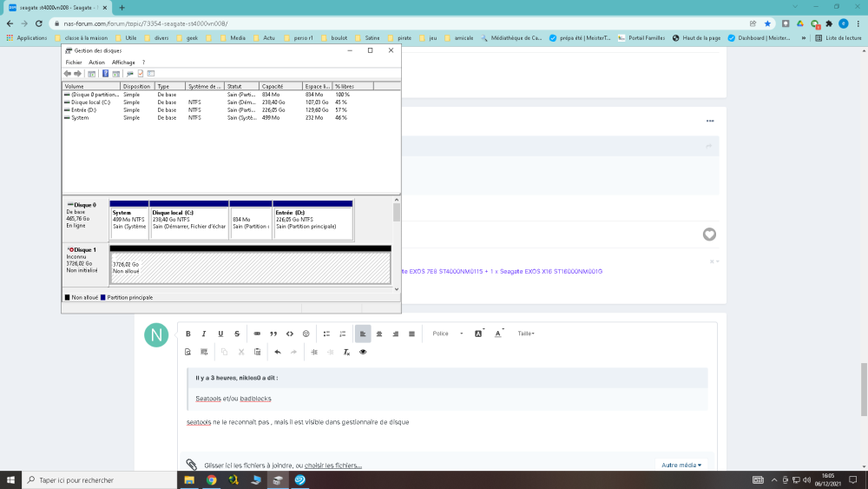Viewport: 868px width, 489px height.
Task: Toggle center text alignment
Action: tap(379, 334)
